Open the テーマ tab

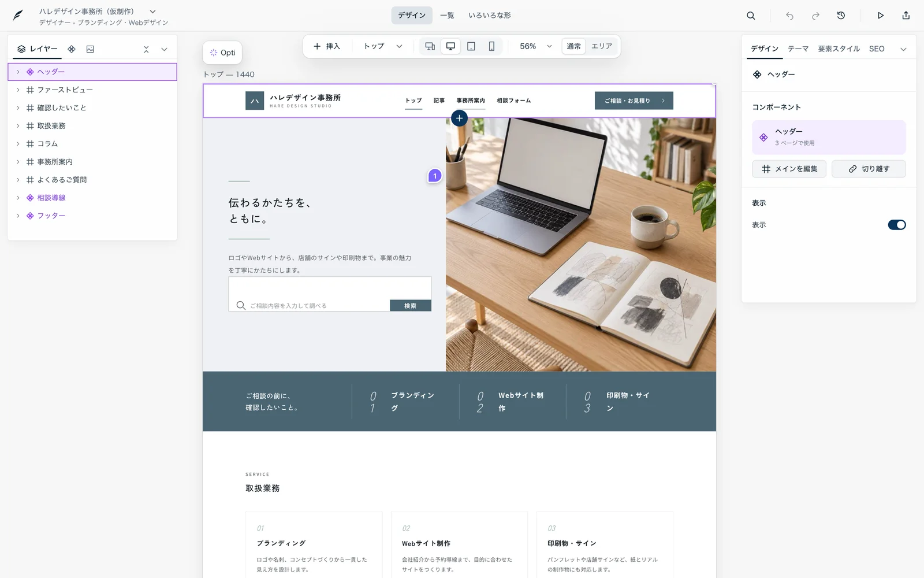point(798,49)
